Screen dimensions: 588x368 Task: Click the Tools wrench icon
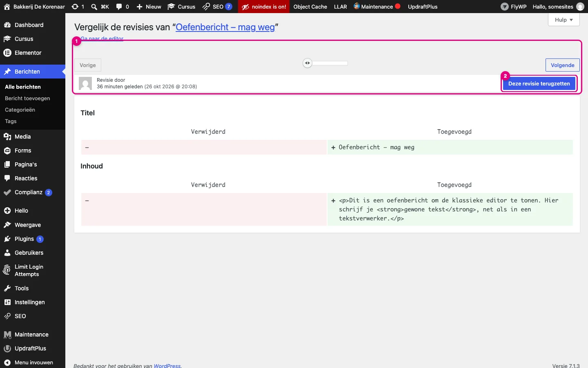pos(7,288)
